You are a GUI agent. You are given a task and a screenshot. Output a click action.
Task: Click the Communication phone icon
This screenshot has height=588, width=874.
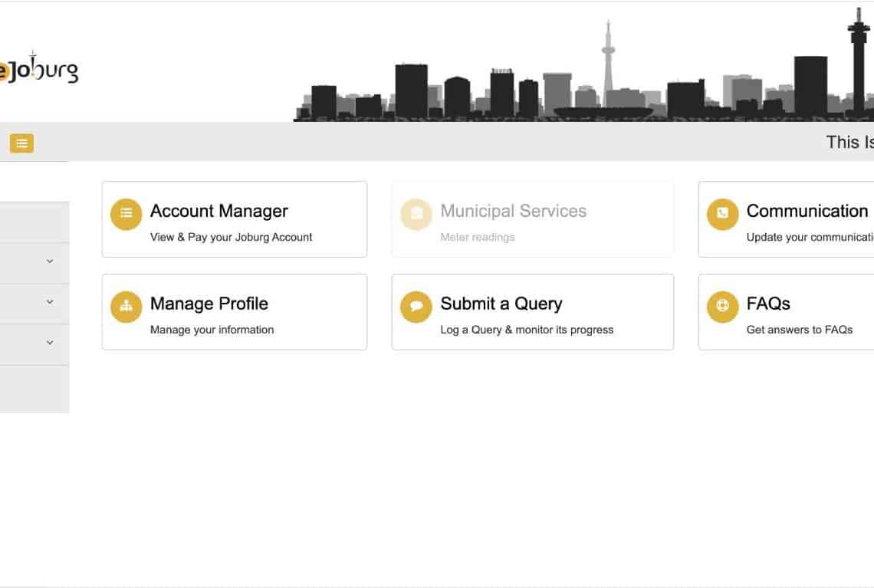[x=722, y=215]
